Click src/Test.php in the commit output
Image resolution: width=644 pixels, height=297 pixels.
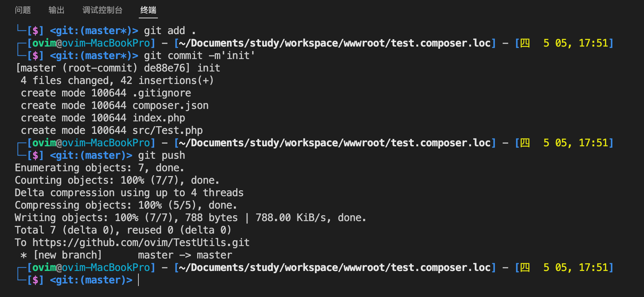(167, 131)
